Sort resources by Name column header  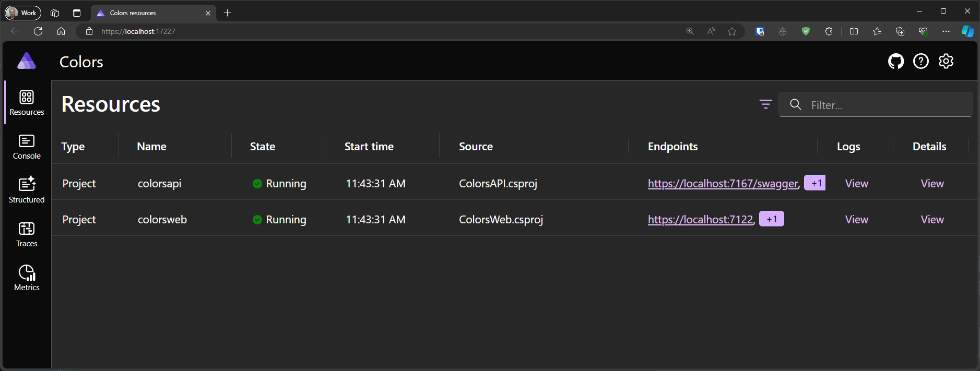(151, 147)
